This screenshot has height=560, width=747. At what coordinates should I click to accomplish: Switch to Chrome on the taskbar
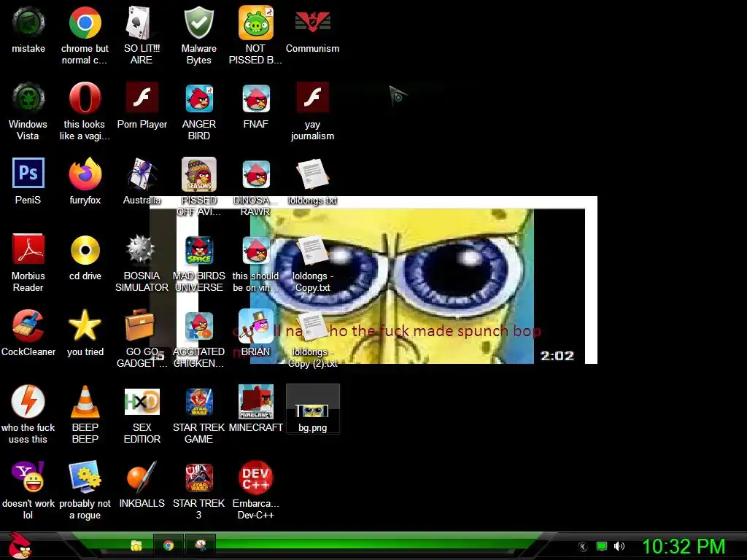(169, 545)
